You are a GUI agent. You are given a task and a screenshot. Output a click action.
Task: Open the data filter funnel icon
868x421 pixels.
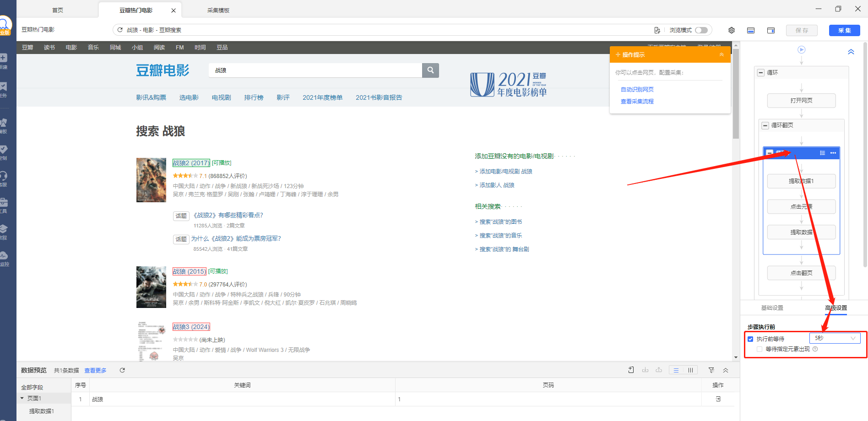(711, 370)
